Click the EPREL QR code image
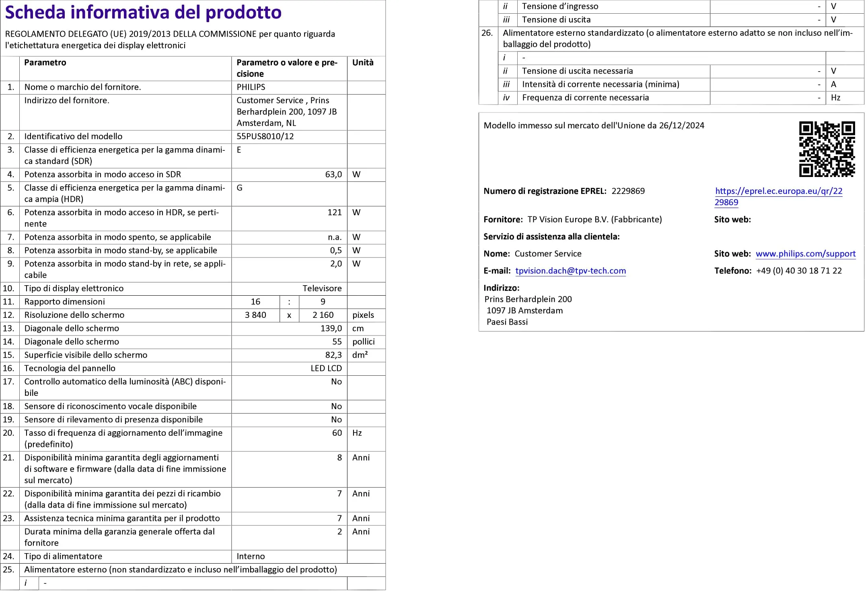Viewport: 868px width, 599px height. click(827, 149)
